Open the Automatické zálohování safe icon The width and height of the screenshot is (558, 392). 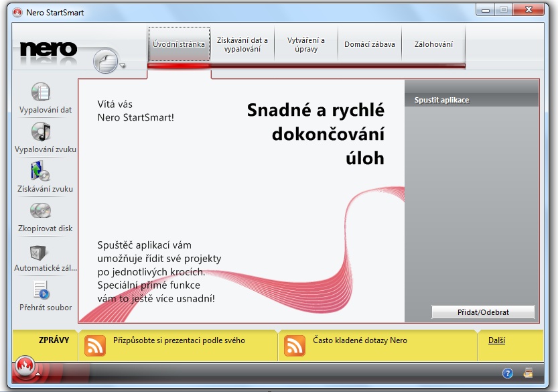pyautogui.click(x=38, y=253)
